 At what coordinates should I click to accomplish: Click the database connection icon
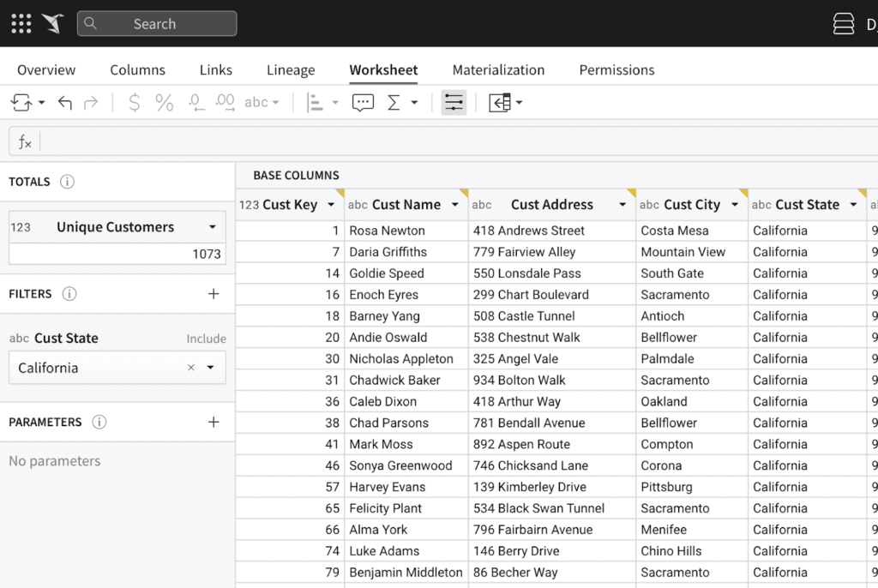pos(844,23)
